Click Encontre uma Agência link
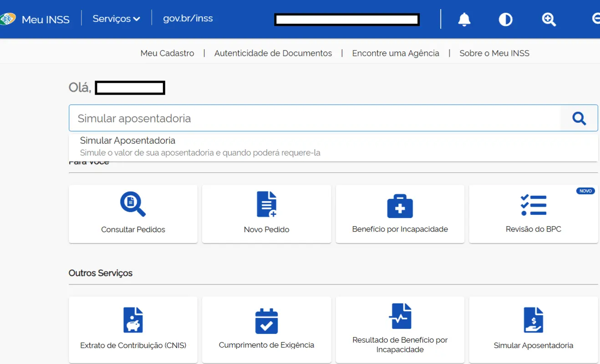 coord(395,53)
